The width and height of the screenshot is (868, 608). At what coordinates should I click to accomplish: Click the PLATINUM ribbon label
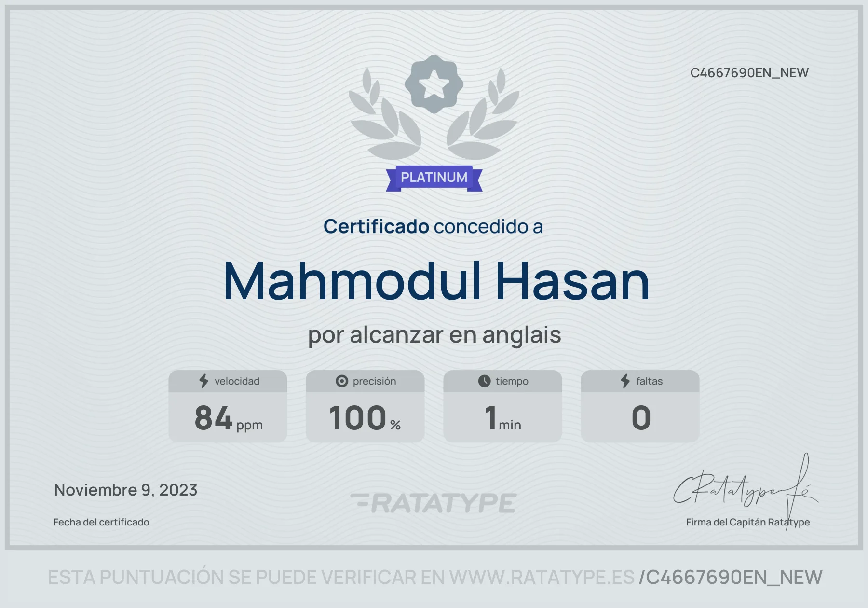pyautogui.click(x=434, y=178)
